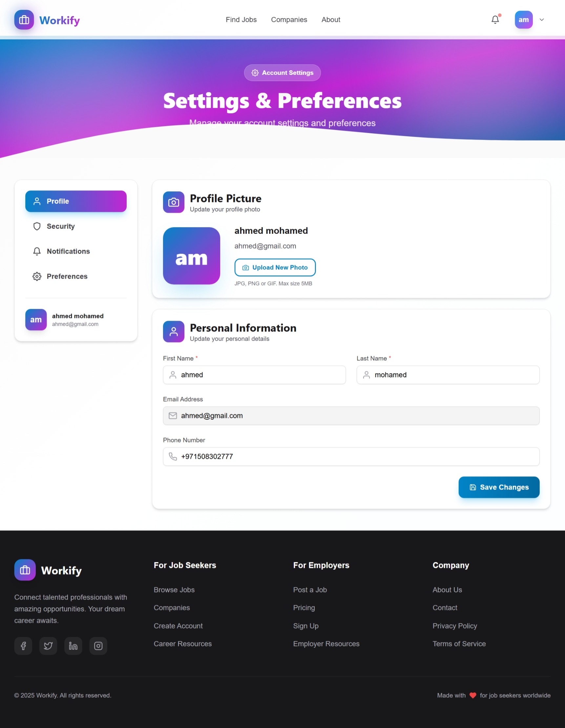Click the Workify briefcase logo in header
The width and height of the screenshot is (565, 728).
[24, 20]
